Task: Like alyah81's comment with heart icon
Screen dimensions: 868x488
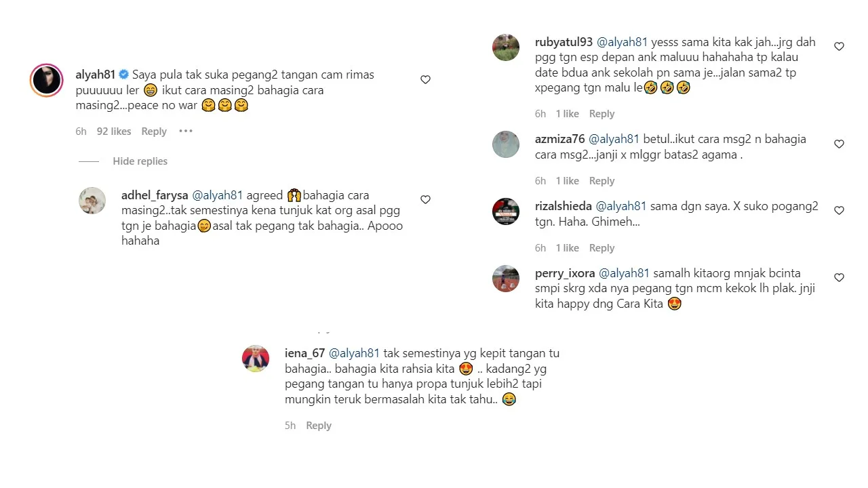Action: point(426,80)
